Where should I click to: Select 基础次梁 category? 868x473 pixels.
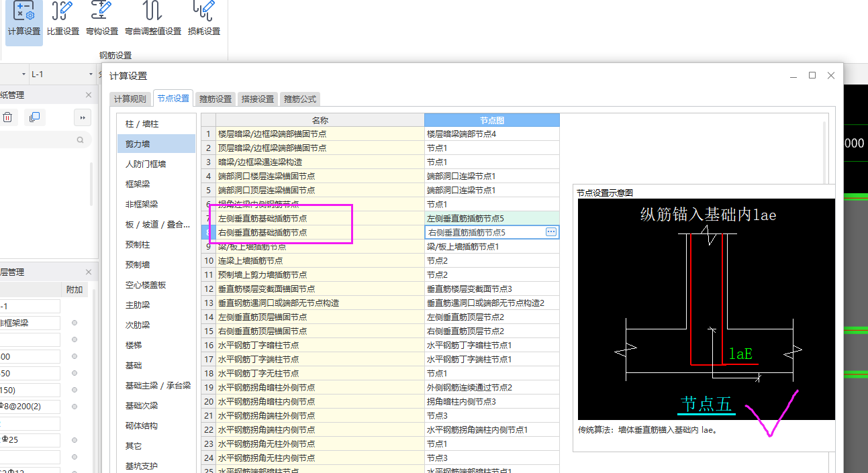pos(156,405)
